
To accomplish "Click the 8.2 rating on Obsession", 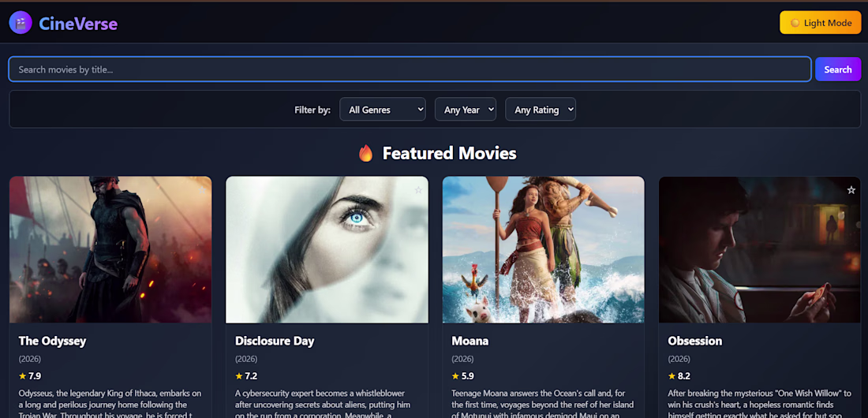I will pos(679,376).
